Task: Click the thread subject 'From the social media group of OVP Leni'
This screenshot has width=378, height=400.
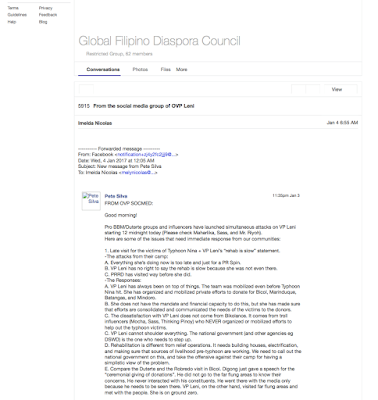Action: pyautogui.click(x=144, y=106)
